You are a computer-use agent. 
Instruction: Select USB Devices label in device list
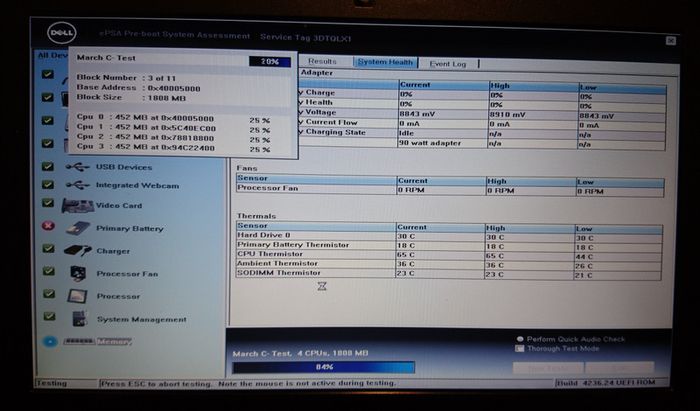tap(124, 167)
